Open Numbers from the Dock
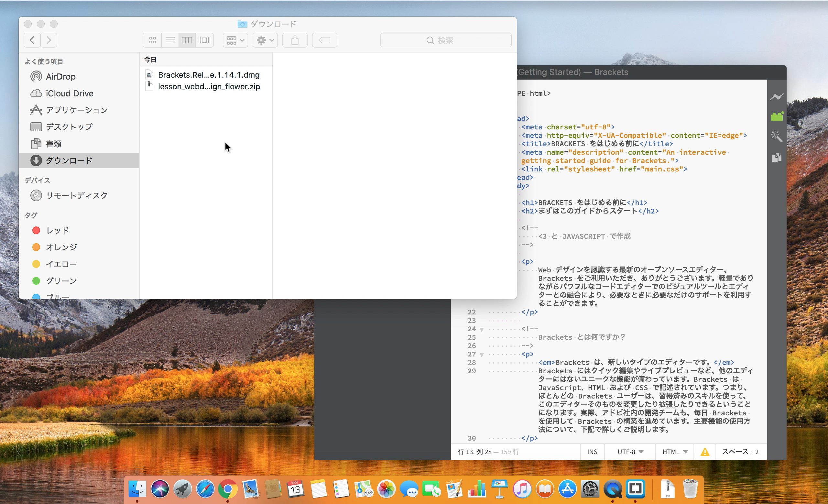 point(477,489)
